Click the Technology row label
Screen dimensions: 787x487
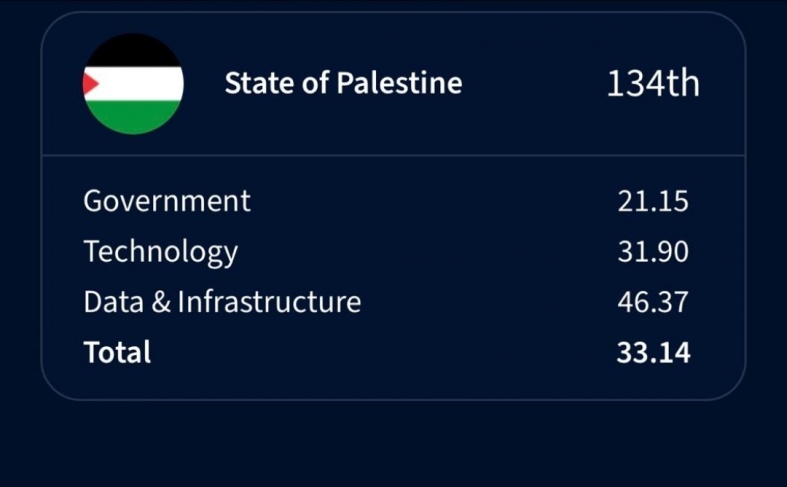tap(161, 252)
